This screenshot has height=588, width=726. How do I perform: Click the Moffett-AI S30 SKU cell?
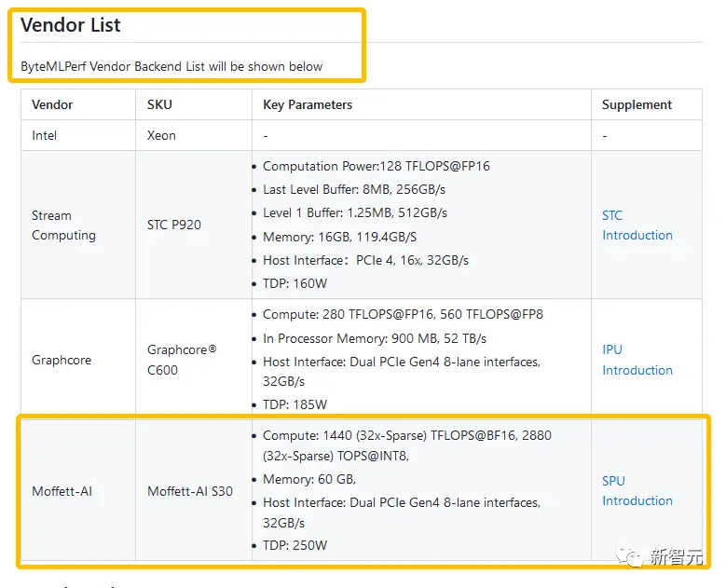tap(190, 491)
